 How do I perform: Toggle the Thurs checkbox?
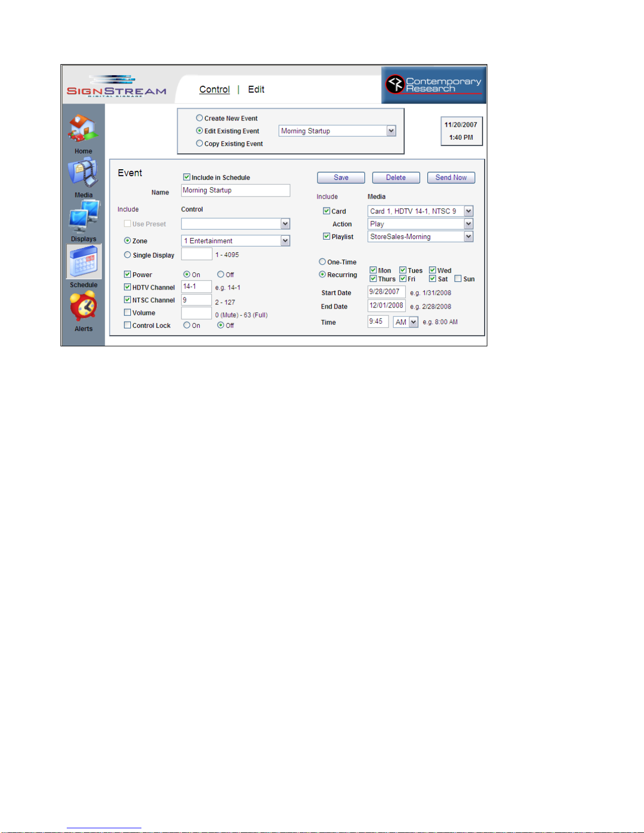tap(373, 279)
